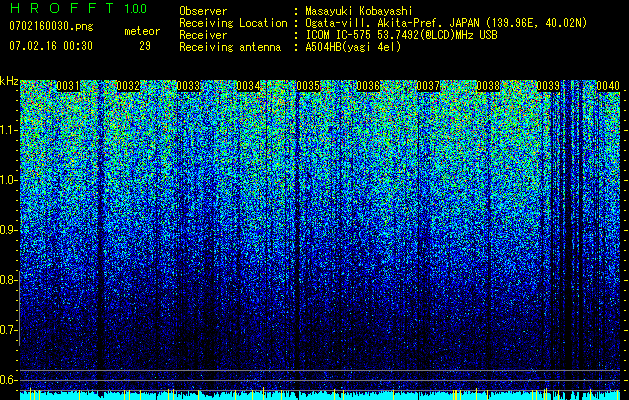Click the 0036 time marker label
The image size is (629, 400).
[368, 86]
